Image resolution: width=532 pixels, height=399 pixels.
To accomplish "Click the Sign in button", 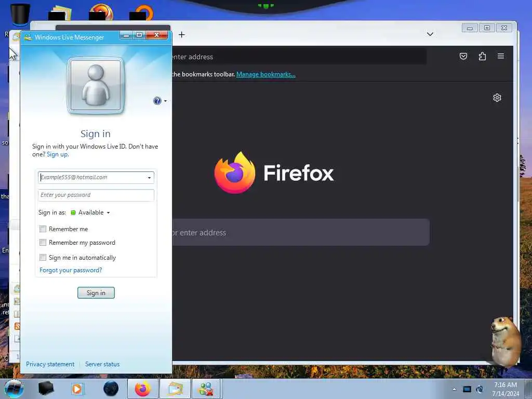I will (96, 293).
